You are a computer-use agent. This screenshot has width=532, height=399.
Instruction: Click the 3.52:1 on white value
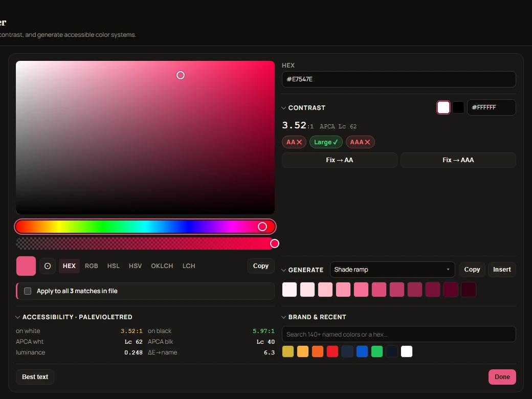(x=131, y=331)
